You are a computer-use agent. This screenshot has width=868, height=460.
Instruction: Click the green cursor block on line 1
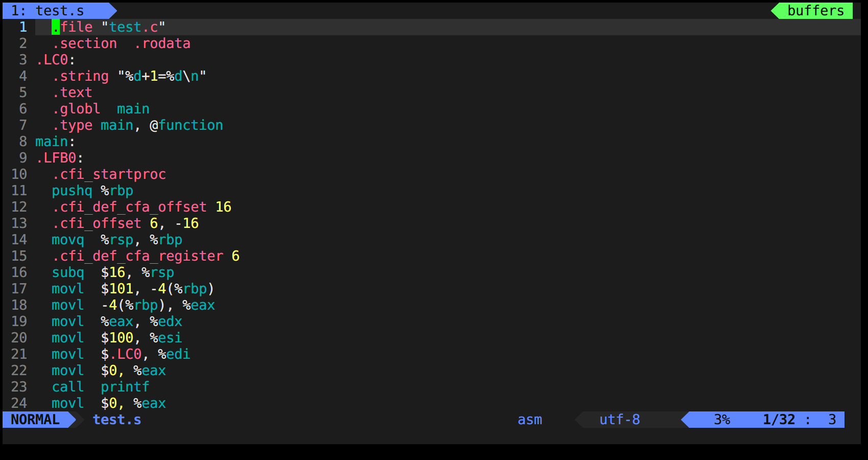pyautogui.click(x=56, y=27)
